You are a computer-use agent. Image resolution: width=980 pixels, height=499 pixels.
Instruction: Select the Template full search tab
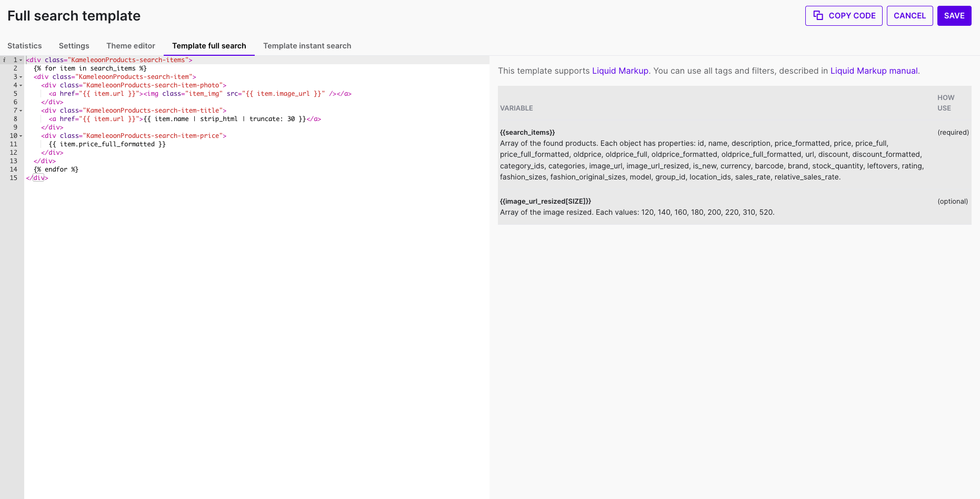click(x=209, y=46)
